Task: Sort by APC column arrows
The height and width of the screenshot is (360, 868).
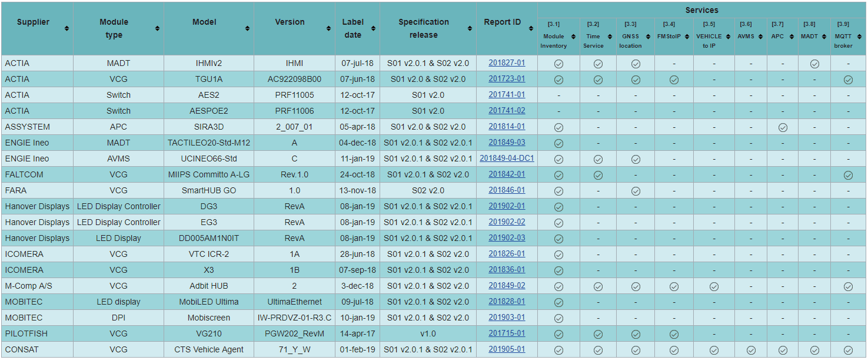Action: coord(791,37)
